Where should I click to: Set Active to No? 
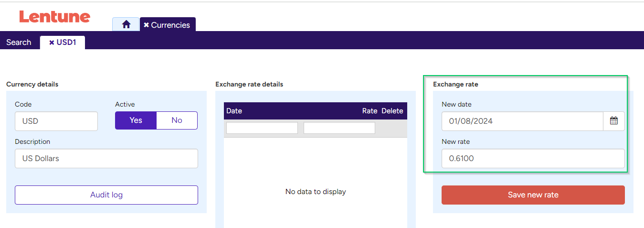coord(177,120)
